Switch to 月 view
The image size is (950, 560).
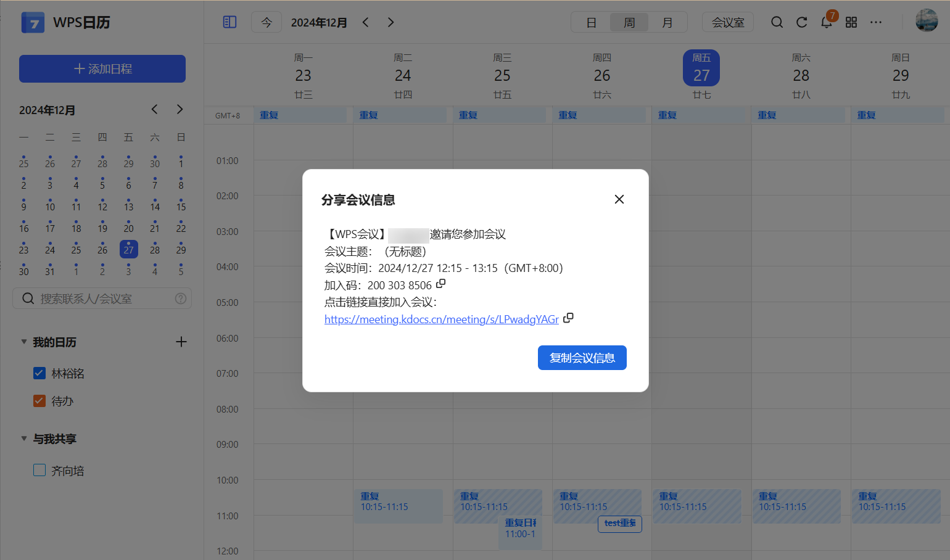[x=667, y=22]
